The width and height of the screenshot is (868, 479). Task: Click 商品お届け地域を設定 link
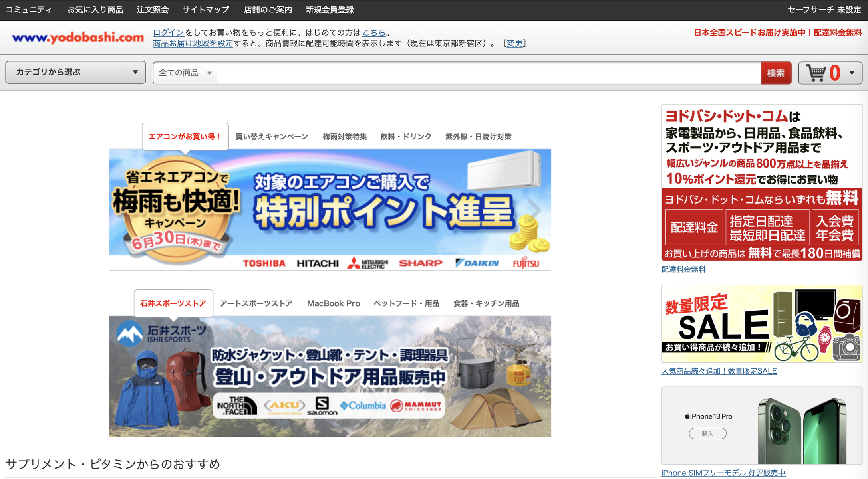point(193,43)
